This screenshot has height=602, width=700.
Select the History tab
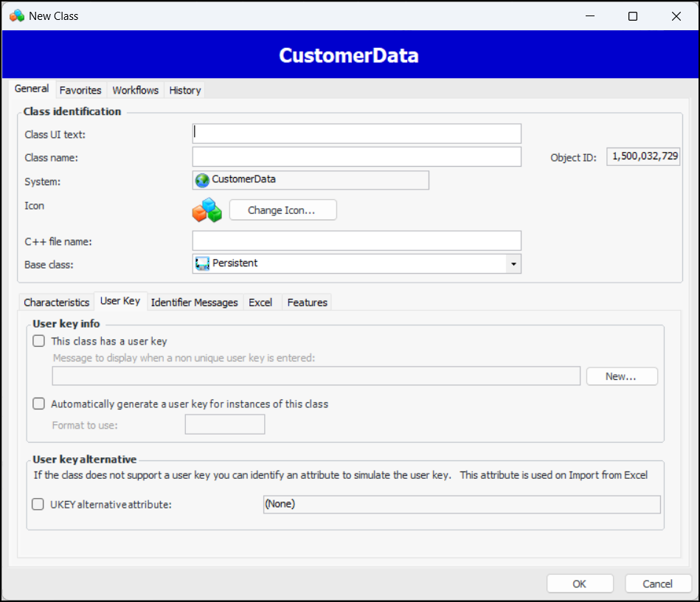click(184, 90)
